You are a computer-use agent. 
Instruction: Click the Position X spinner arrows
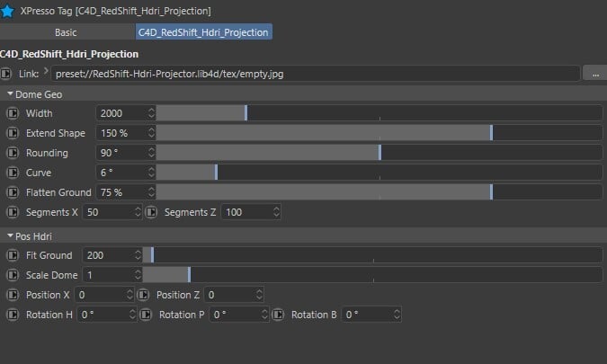pos(129,295)
